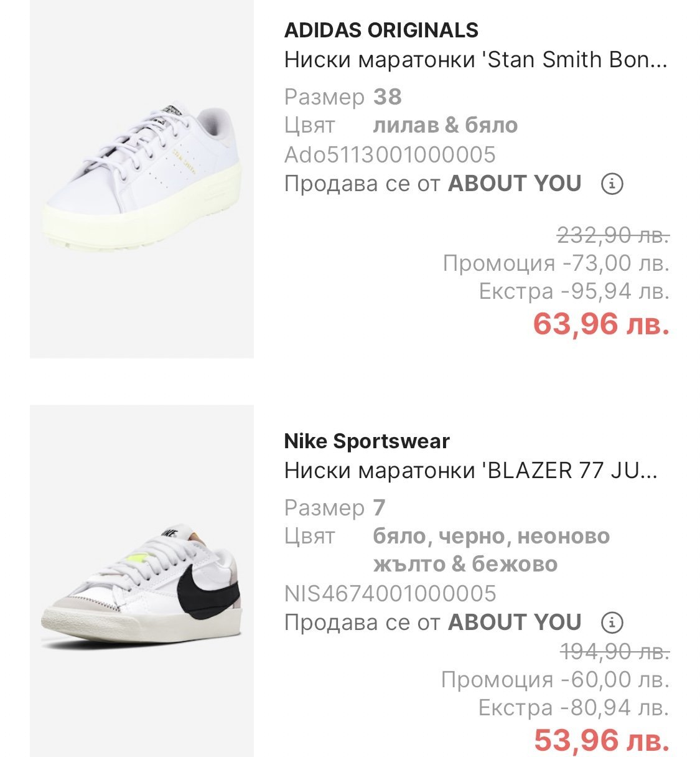Viewport: 700px width, 757px height.
Task: Click the Nike color description text
Action: coord(490,550)
